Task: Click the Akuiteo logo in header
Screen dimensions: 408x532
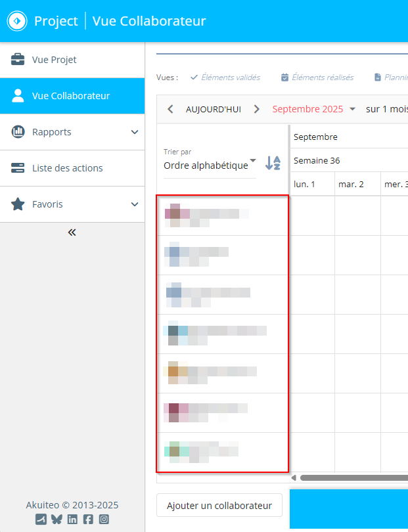Action: pyautogui.click(x=17, y=21)
